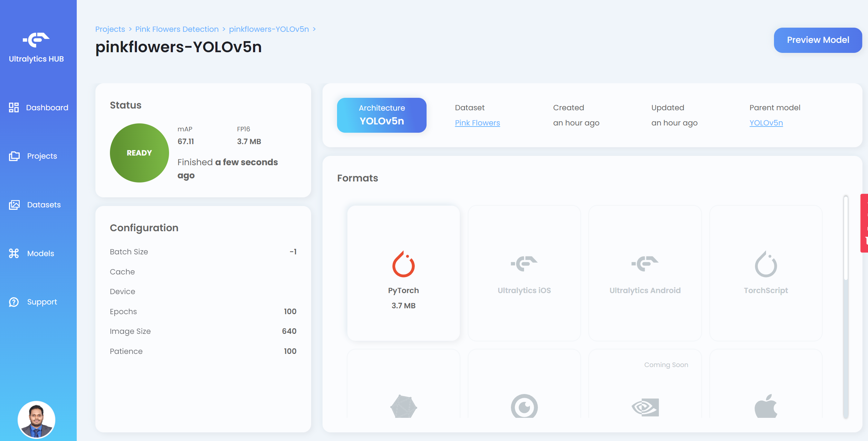Image resolution: width=868 pixels, height=441 pixels.
Task: Click the Epochs row label
Action: 123,311
